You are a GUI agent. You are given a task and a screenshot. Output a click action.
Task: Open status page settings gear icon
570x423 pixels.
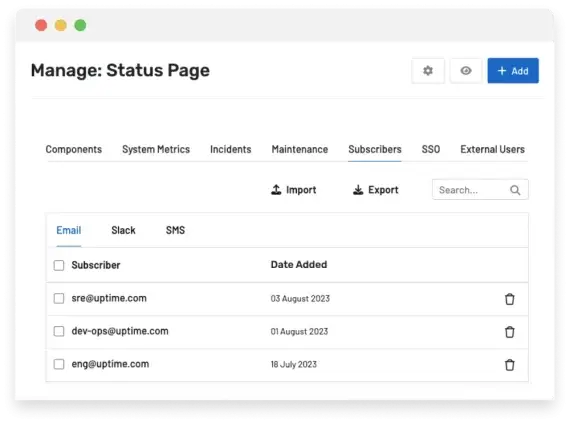pyautogui.click(x=428, y=70)
